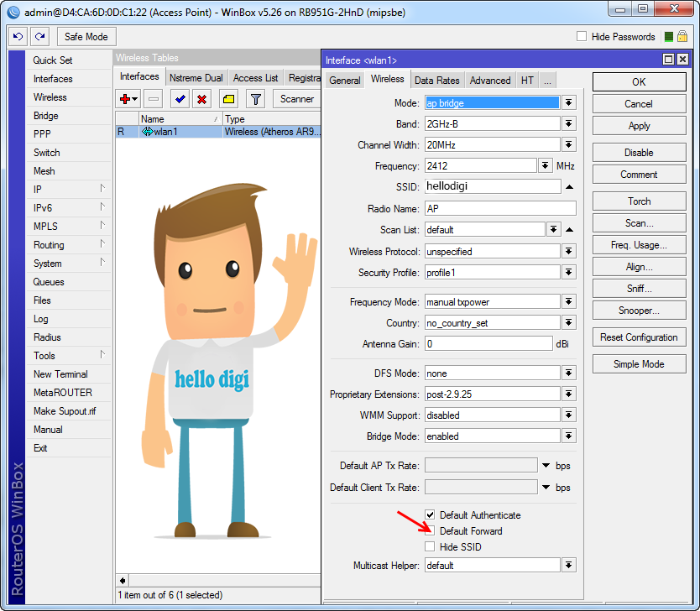The height and width of the screenshot is (611, 700).
Task: Toggle the Hide Passwords checkbox
Action: [582, 37]
